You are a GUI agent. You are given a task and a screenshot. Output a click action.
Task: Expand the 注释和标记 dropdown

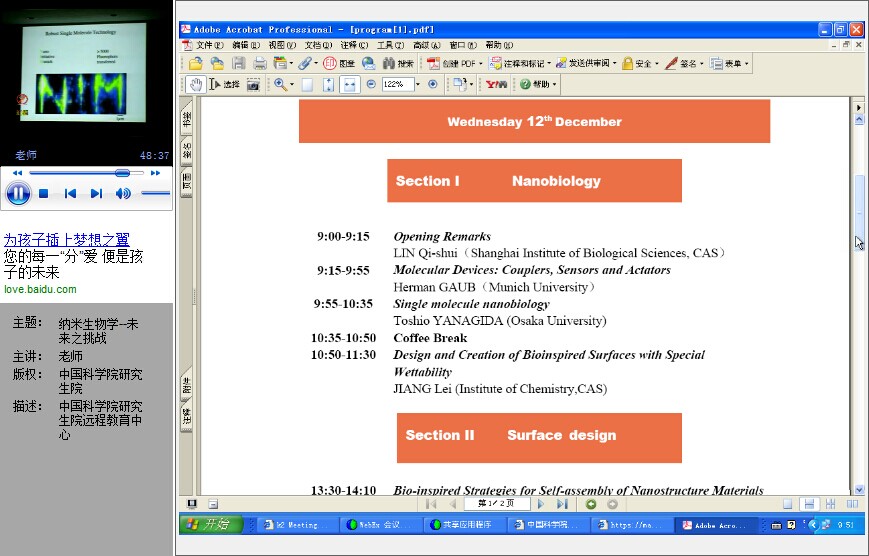pyautogui.click(x=549, y=64)
